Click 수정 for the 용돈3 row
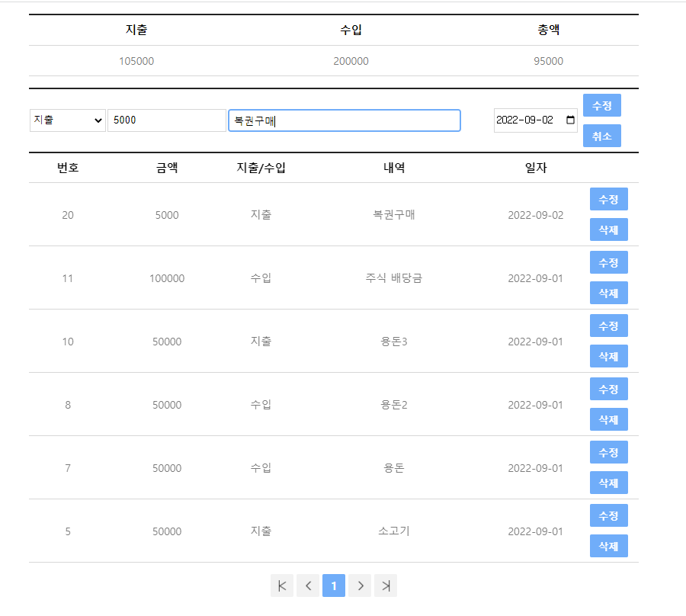This screenshot has width=686, height=616. (608, 326)
